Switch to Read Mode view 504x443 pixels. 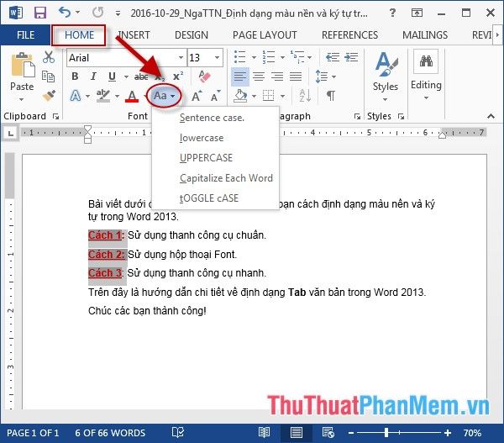tap(264, 433)
